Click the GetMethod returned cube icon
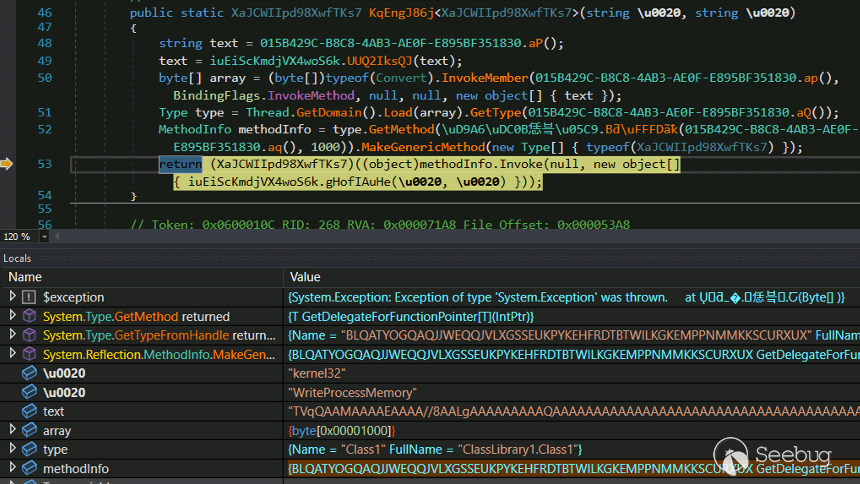860x484 pixels. (x=29, y=316)
